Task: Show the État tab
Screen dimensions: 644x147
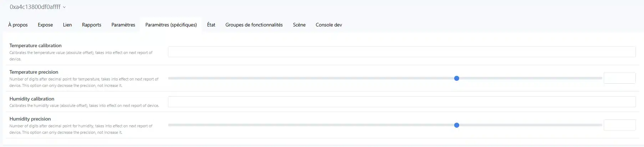Action: 211,25
